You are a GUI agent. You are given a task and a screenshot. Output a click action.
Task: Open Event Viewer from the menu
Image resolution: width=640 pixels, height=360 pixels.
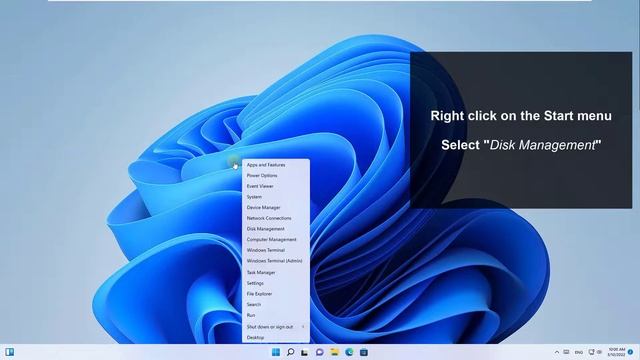pyautogui.click(x=276, y=186)
